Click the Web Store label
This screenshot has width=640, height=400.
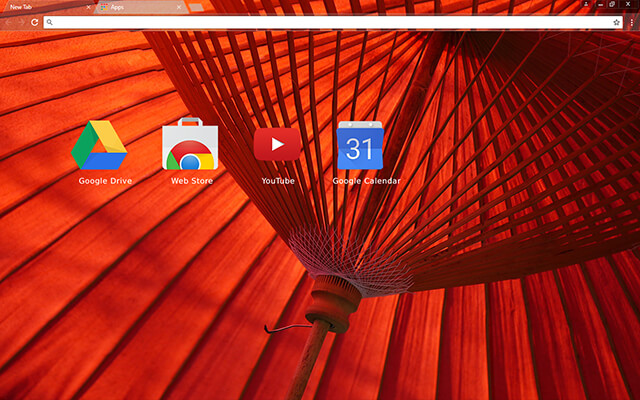coord(192,181)
